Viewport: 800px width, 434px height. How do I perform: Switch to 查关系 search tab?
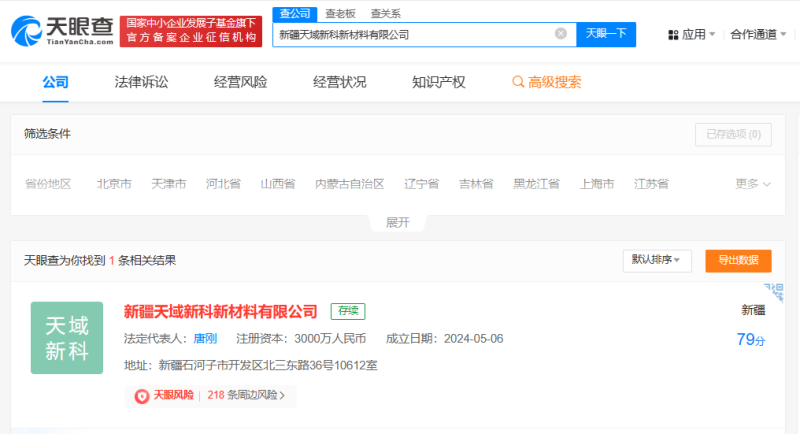click(x=385, y=14)
